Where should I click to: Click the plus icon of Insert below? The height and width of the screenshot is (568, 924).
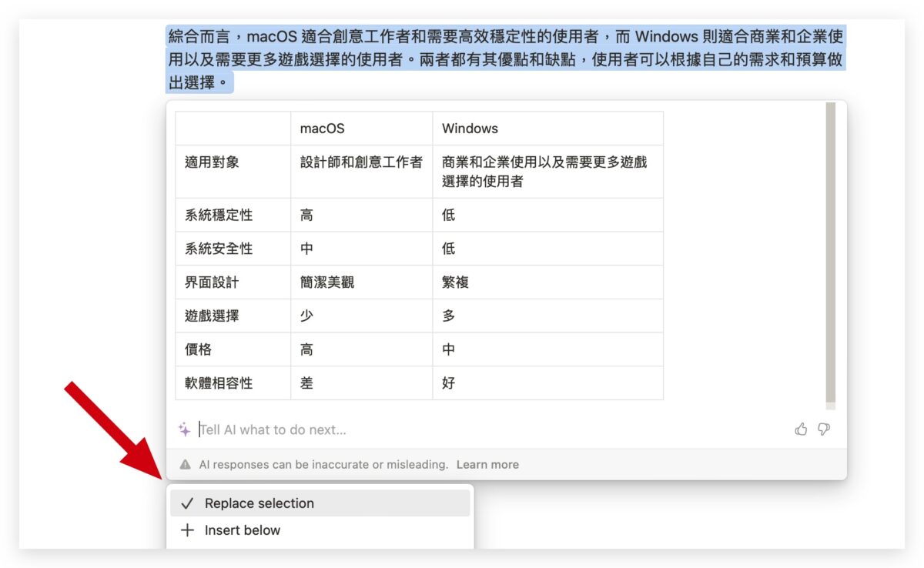(x=187, y=530)
